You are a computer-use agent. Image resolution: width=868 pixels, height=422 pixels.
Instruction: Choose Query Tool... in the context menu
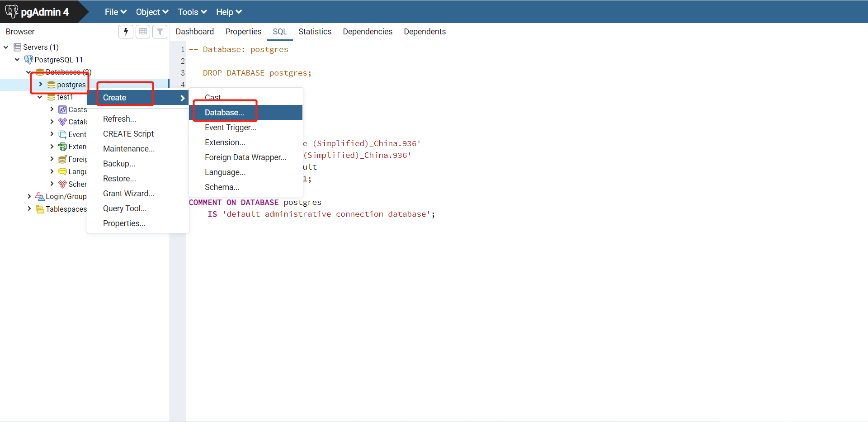click(x=138, y=209)
